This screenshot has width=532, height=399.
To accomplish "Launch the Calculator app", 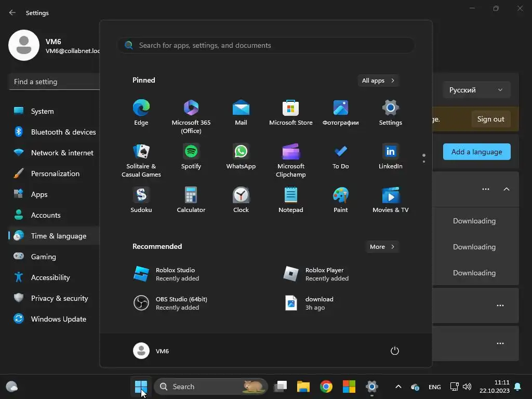I will (x=191, y=200).
